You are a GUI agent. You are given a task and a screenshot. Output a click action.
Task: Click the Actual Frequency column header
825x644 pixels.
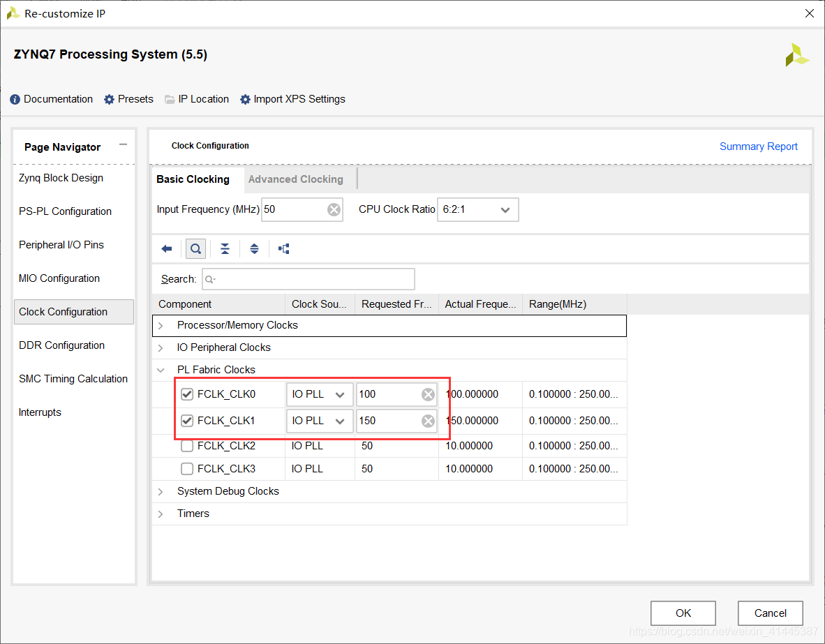[480, 305]
